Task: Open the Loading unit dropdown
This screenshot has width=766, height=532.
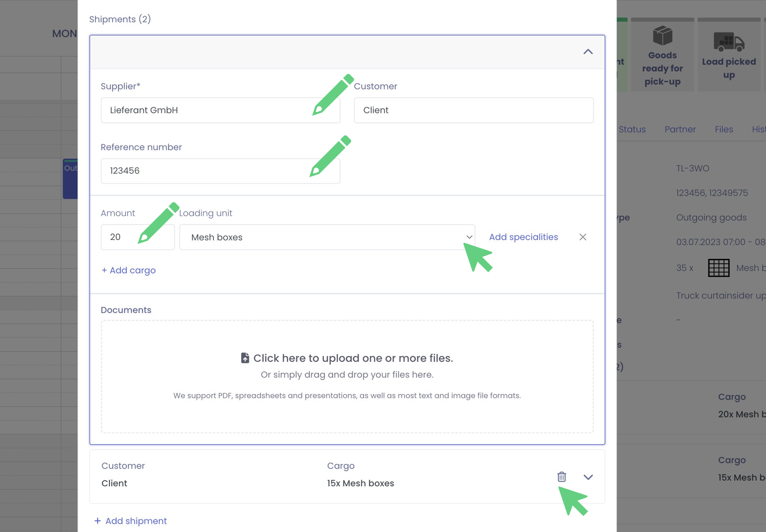Action: point(327,237)
